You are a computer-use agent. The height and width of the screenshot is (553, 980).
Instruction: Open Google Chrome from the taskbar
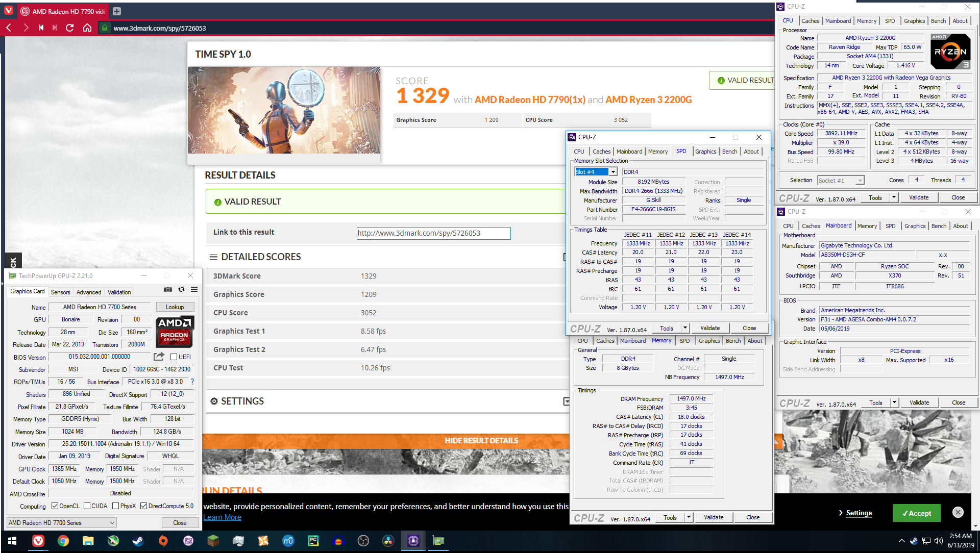tap(63, 541)
